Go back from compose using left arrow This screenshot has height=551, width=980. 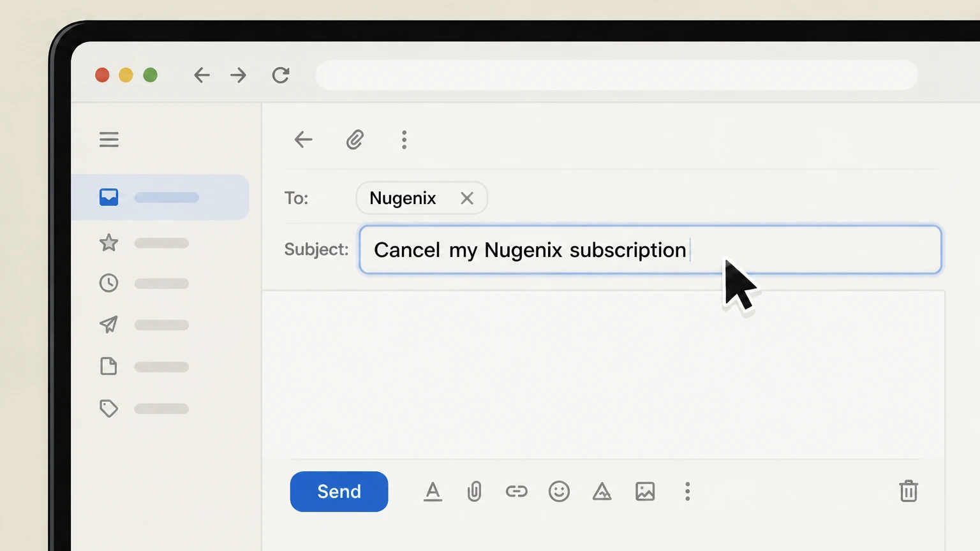pos(303,139)
